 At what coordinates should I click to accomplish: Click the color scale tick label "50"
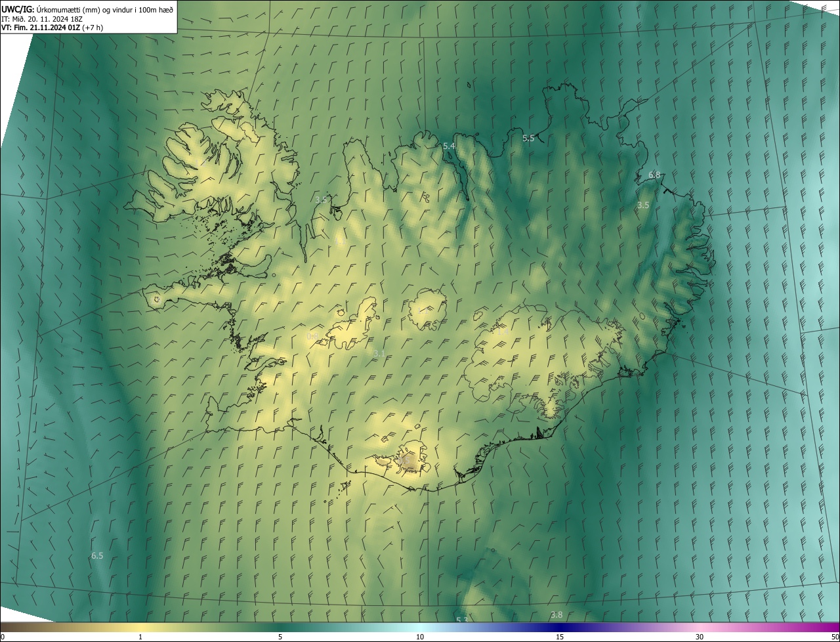[835, 637]
